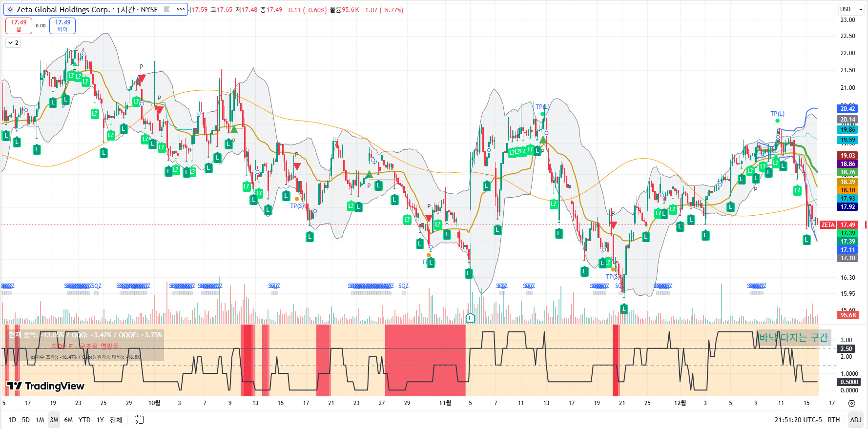The image size is (868, 429).
Task: Click the 2.50 indicator scale label
Action: pyautogui.click(x=847, y=349)
